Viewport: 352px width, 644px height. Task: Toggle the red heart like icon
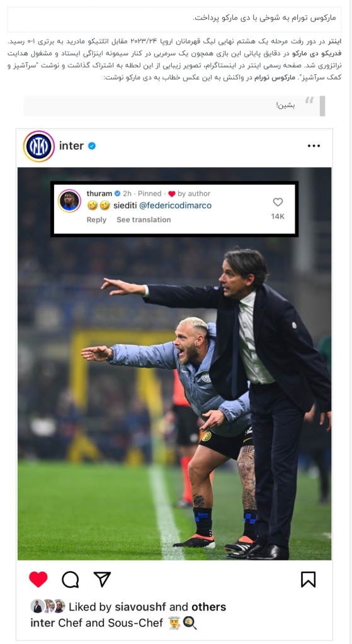38,579
